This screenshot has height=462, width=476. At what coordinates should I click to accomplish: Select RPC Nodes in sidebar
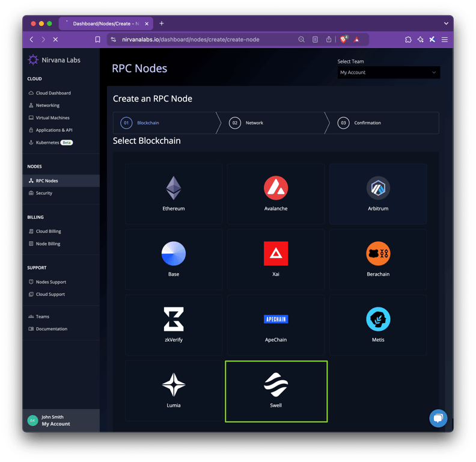click(61, 180)
